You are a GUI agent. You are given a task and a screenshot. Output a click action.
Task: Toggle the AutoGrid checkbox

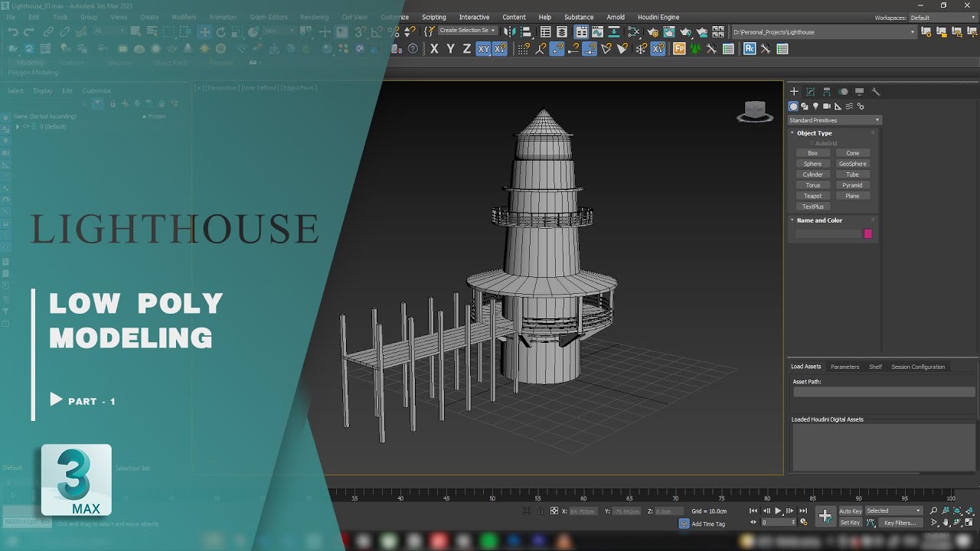coord(812,143)
